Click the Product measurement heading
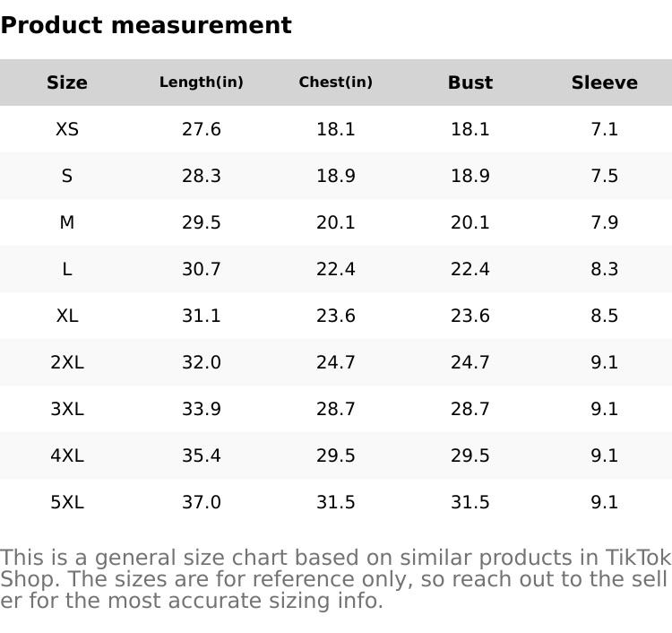The width and height of the screenshot is (672, 633). [x=146, y=25]
